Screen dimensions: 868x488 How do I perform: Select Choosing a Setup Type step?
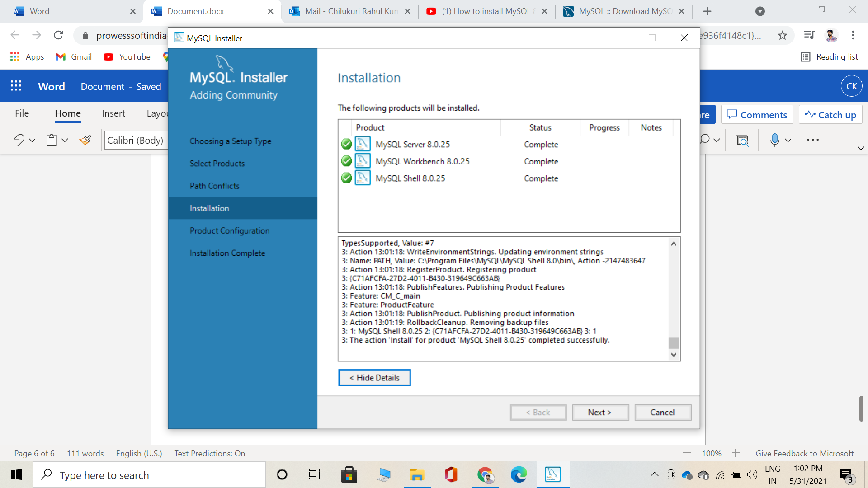pos(231,141)
